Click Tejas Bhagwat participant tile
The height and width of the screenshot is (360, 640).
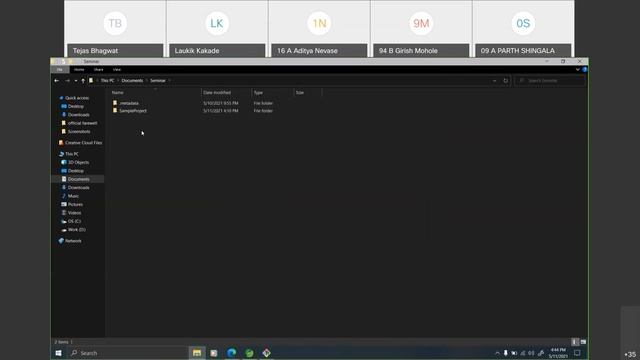(115, 29)
